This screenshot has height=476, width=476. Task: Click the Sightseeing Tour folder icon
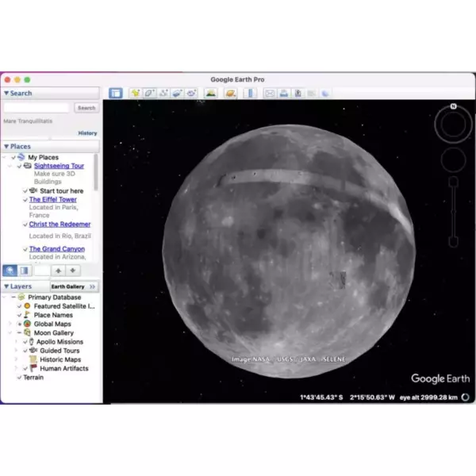(27, 166)
